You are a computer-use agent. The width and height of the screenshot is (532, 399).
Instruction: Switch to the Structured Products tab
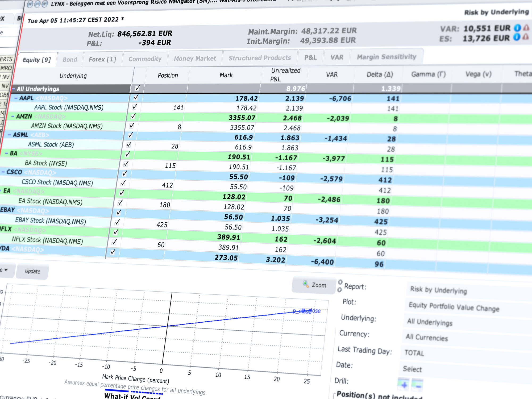[260, 58]
